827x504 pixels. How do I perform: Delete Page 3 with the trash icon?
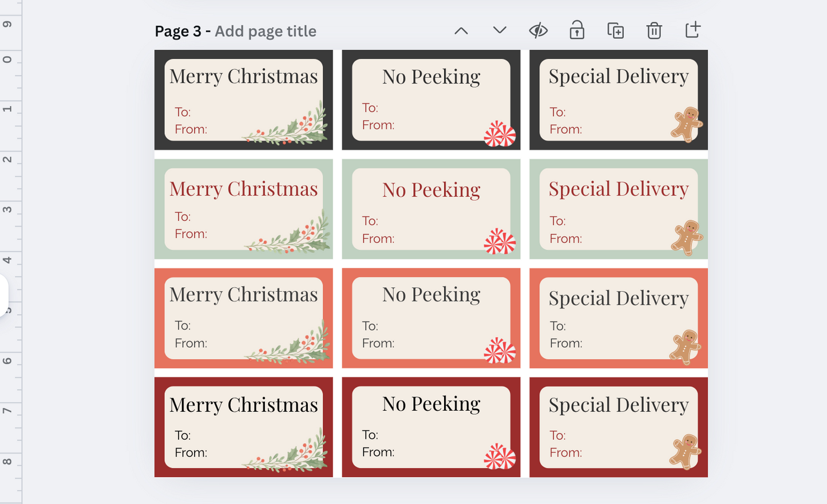(x=654, y=31)
